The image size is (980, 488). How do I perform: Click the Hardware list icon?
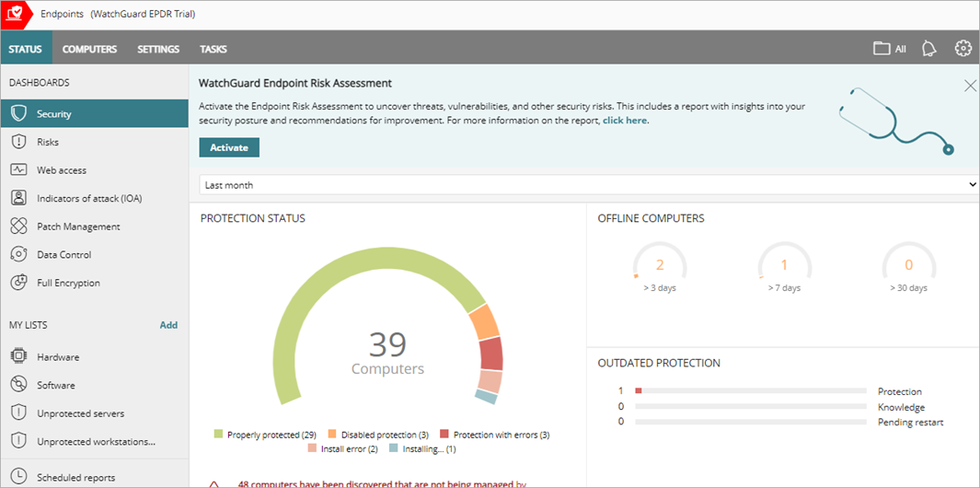click(x=18, y=357)
